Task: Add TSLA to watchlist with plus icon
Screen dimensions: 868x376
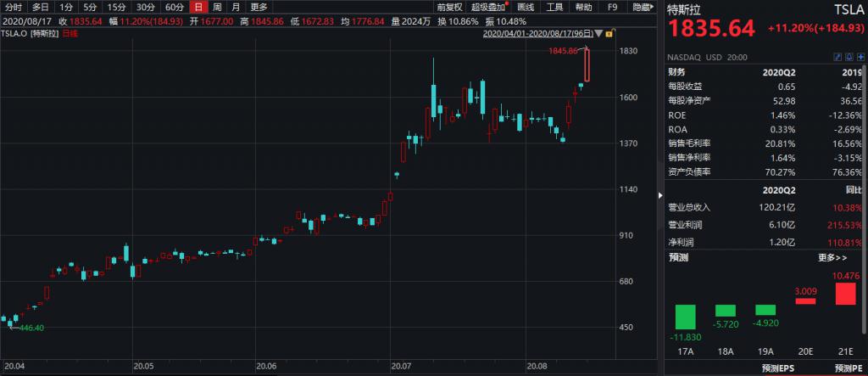Action: click(x=861, y=57)
